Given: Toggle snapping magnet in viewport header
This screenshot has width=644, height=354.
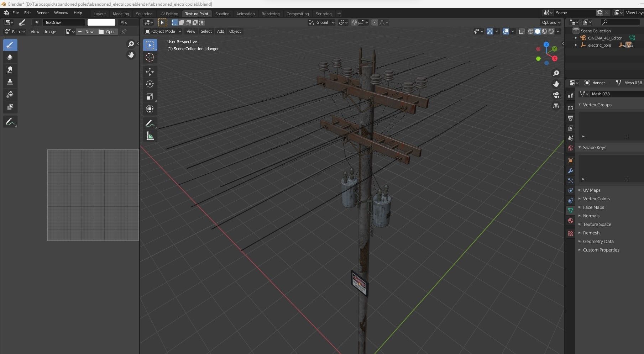Looking at the screenshot, I should 354,22.
